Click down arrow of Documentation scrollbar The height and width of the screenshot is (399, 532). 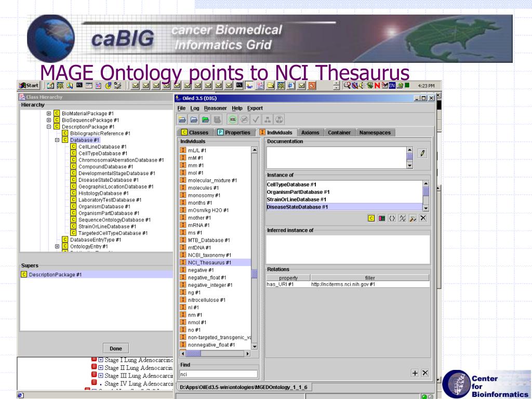click(409, 165)
